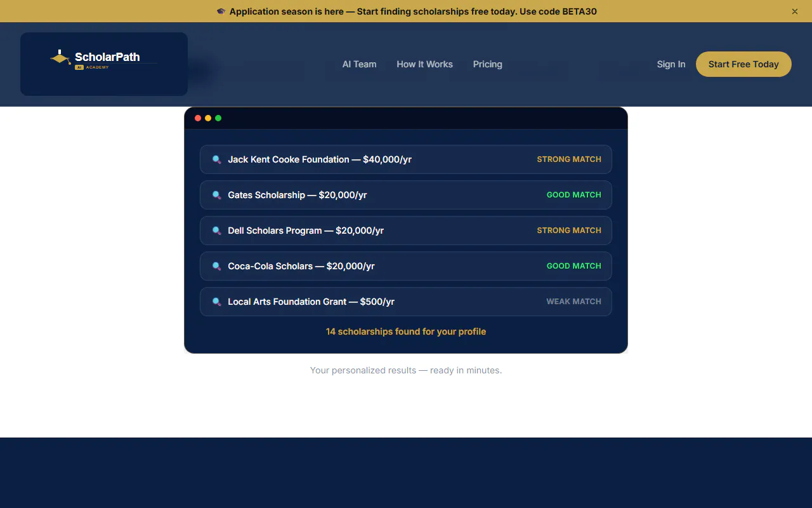Click the magnifier icon beside Gates Scholarship
Screen dimensions: 812x508
216,195
